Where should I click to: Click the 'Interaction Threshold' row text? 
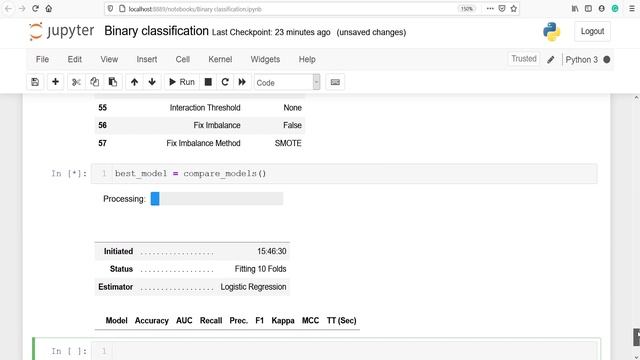205,108
